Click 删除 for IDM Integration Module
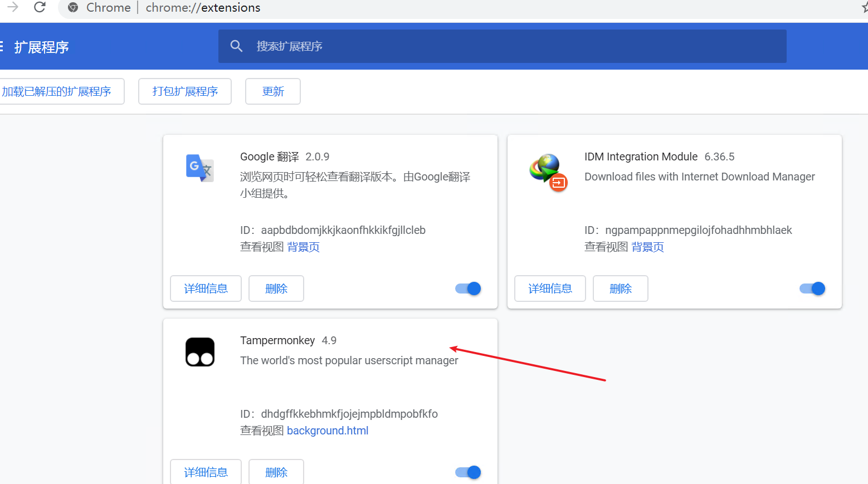 pos(621,289)
